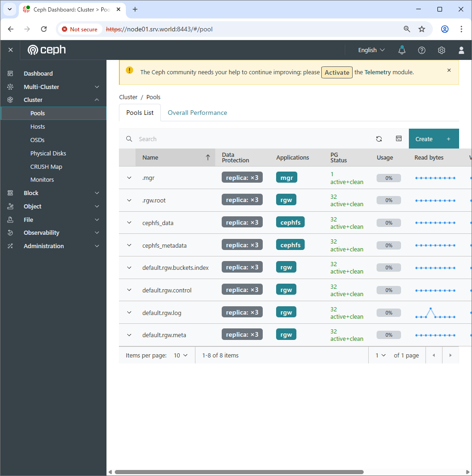The width and height of the screenshot is (472, 476).
Task: Open OSDs in the Cluster menu
Action: [x=37, y=140]
